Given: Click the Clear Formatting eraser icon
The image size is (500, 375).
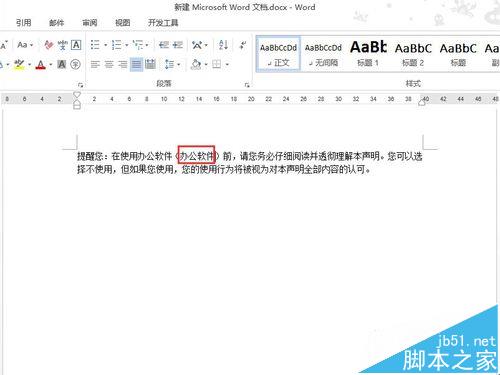Looking at the screenshot, I should tap(49, 45).
